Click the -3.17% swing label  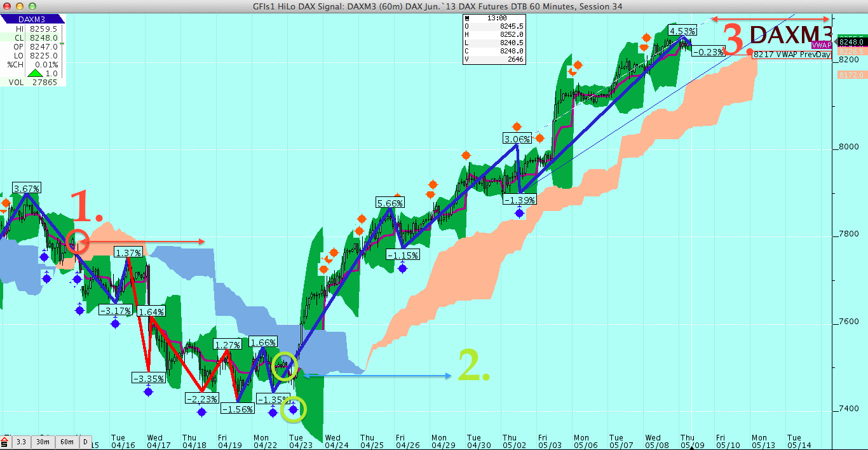coord(116,310)
